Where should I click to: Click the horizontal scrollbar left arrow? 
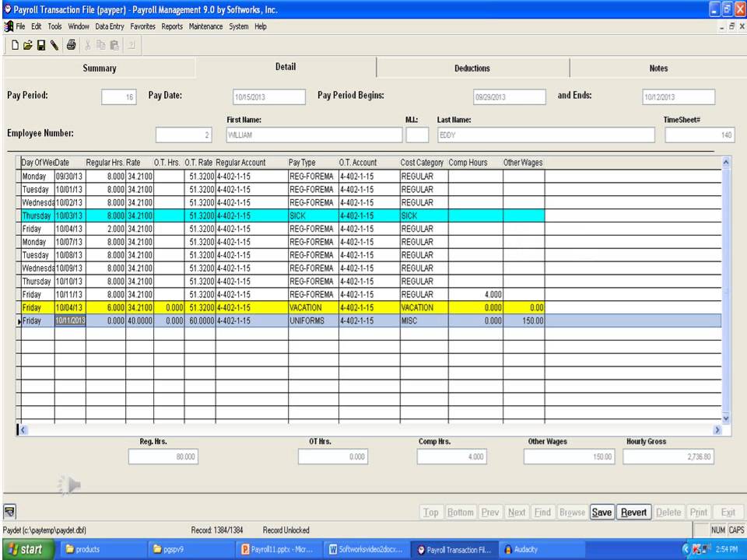tap(23, 429)
